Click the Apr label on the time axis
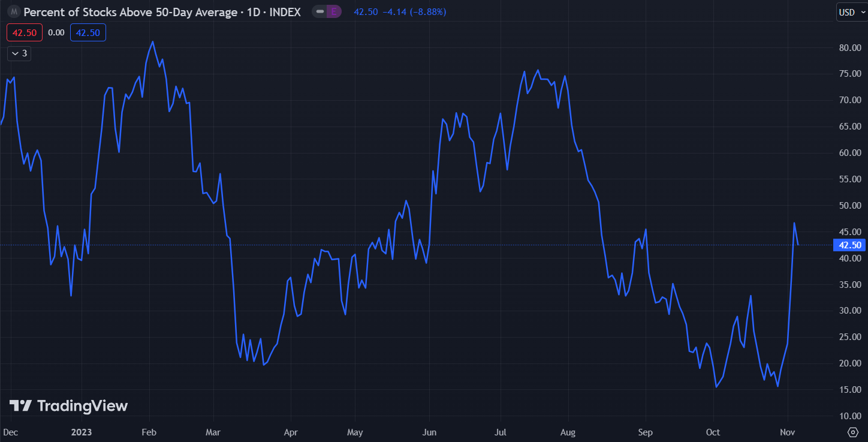 click(290, 432)
